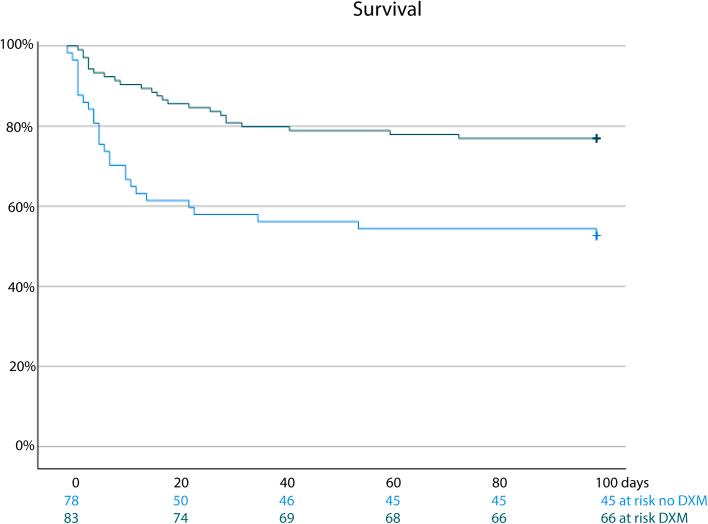Click the dark censoring plus marker on DXM curve
Screen dimensions: 708x524
click(596, 138)
